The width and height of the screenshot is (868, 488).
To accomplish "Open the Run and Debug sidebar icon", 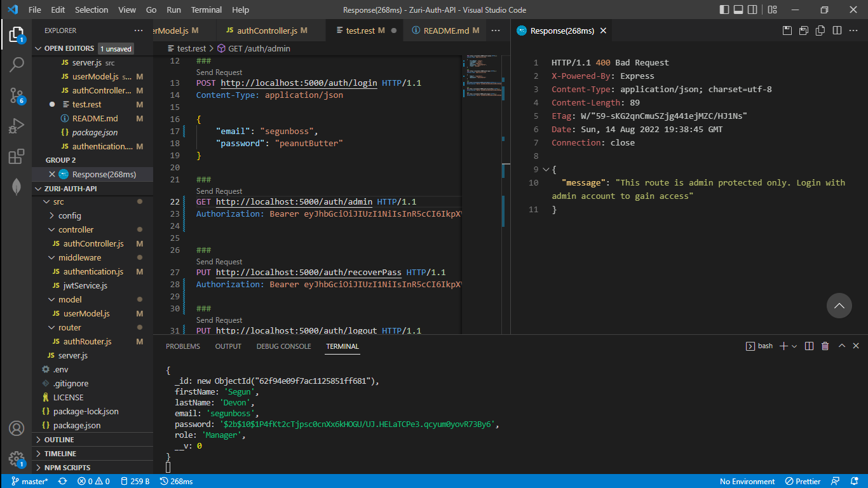I will (16, 126).
